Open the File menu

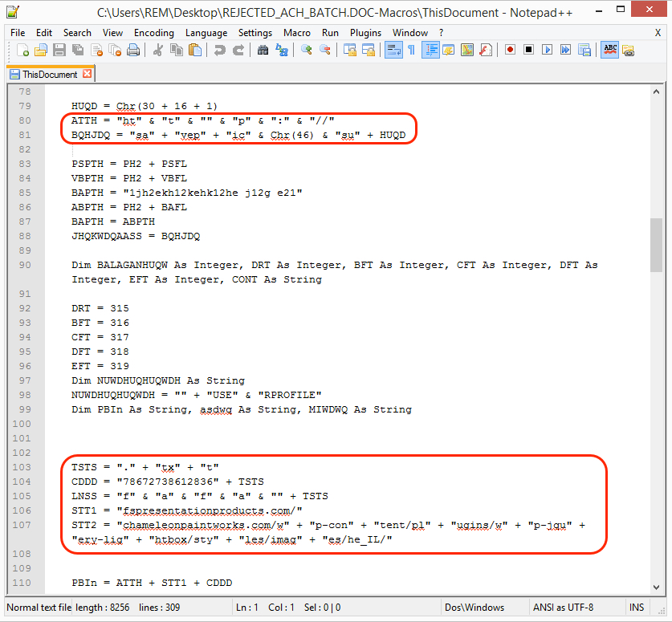point(18,33)
